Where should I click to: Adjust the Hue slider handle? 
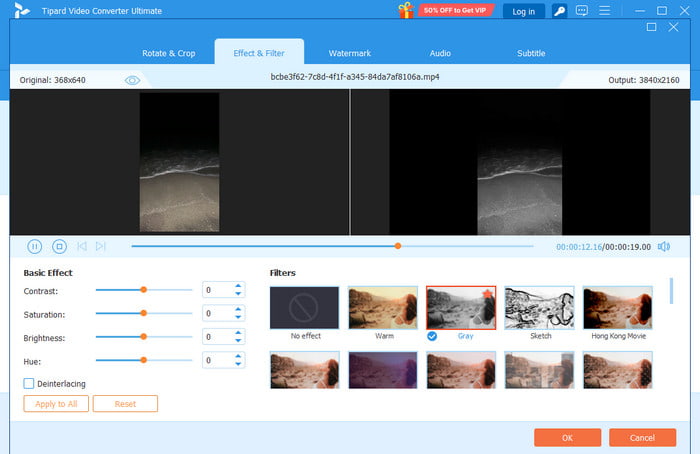pos(143,360)
